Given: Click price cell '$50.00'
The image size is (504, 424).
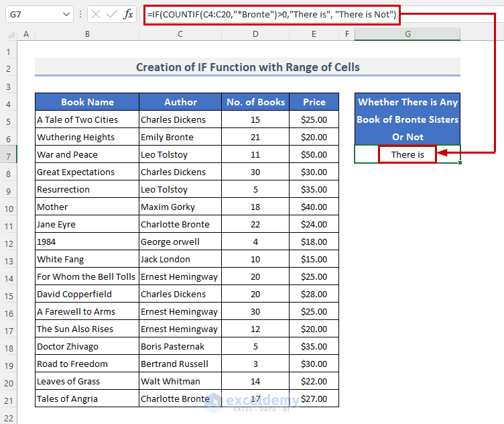Looking at the screenshot, I should (314, 154).
